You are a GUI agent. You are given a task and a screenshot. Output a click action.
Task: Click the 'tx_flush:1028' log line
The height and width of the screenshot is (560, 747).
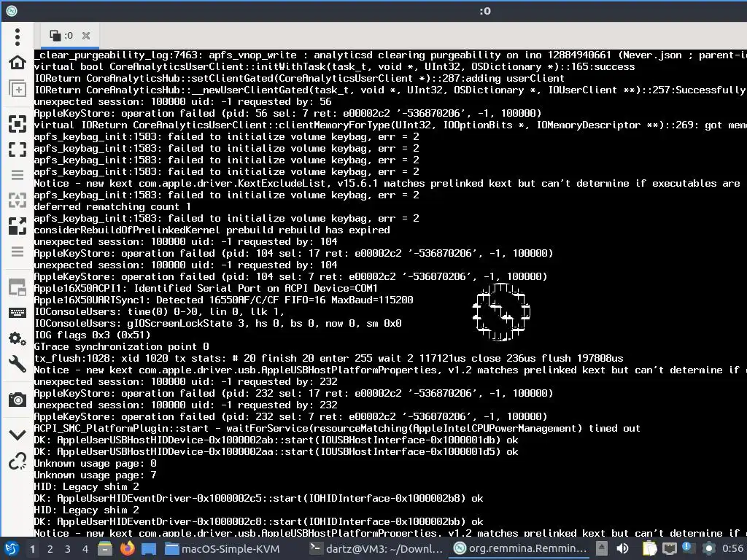coord(329,358)
